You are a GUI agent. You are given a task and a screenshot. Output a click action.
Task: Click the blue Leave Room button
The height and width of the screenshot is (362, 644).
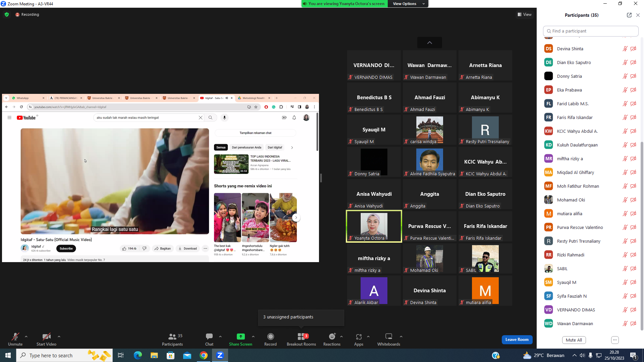click(x=517, y=340)
